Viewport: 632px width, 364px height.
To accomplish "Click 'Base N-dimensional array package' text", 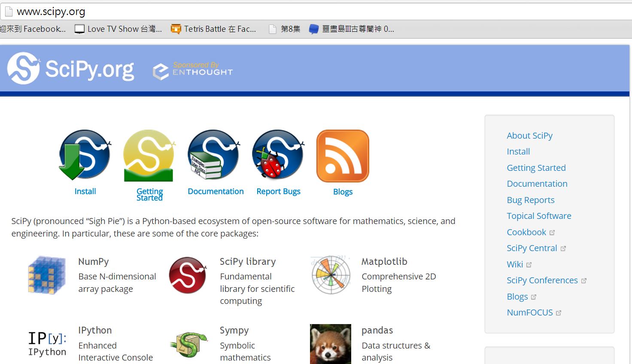I will tap(117, 282).
